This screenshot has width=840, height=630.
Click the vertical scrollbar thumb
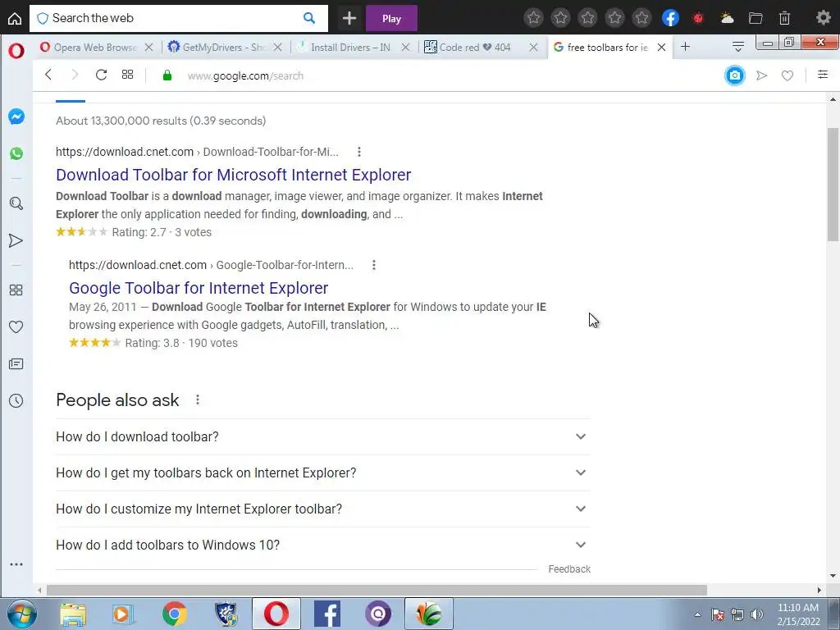[833, 185]
